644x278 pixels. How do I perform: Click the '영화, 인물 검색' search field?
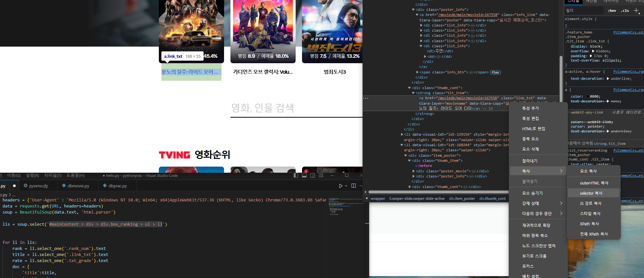tap(296, 108)
